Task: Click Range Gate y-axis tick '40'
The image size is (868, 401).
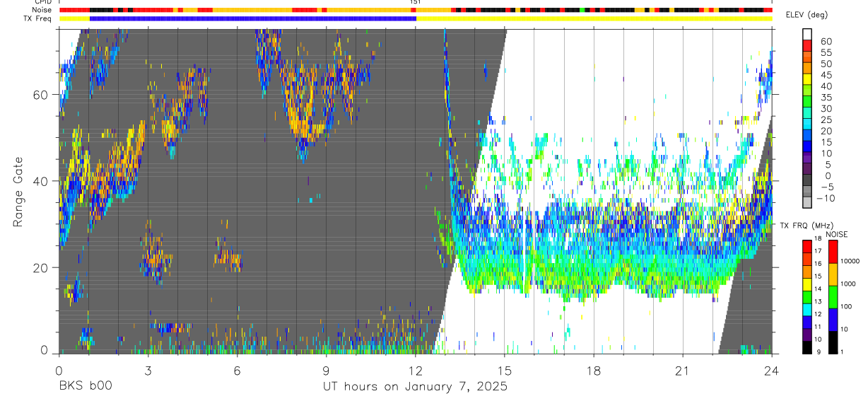Action: 40,181
